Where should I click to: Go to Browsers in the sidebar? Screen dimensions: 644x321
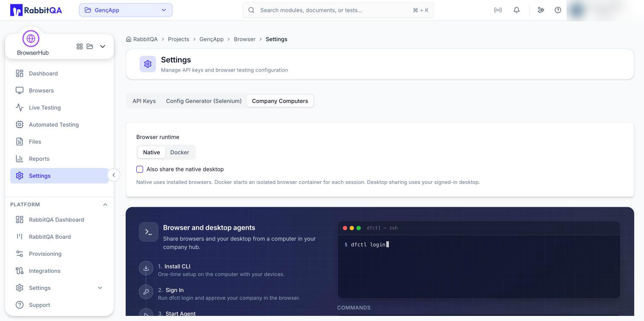(x=59, y=90)
